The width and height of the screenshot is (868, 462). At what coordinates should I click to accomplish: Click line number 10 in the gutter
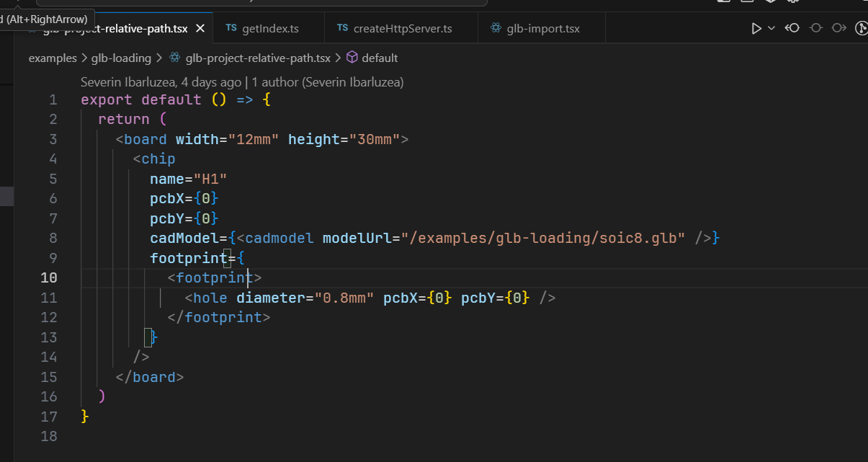[x=48, y=278]
